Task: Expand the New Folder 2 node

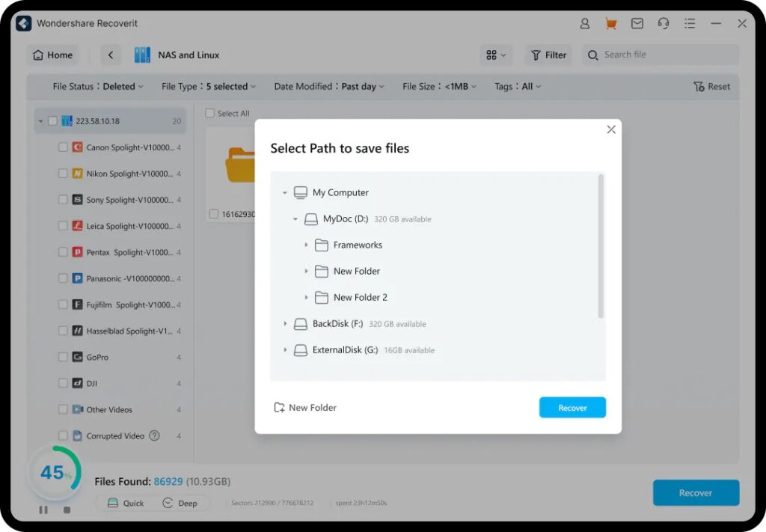Action: [306, 298]
